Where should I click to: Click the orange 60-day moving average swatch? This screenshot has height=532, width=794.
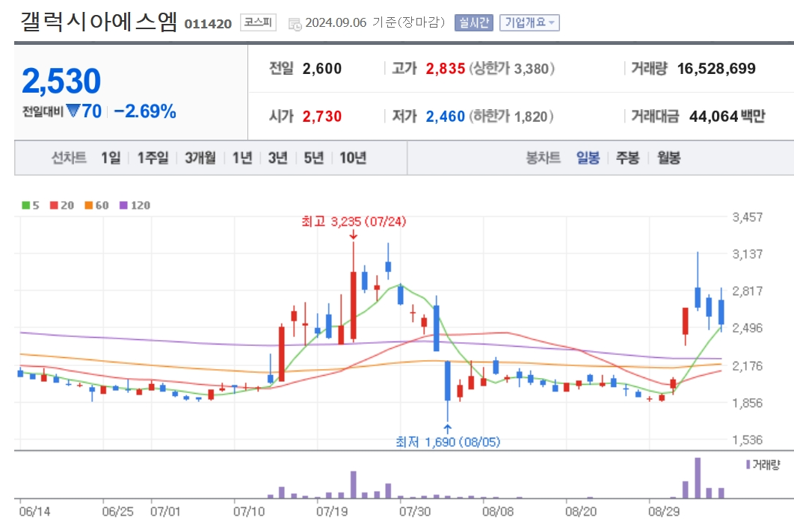(x=89, y=205)
